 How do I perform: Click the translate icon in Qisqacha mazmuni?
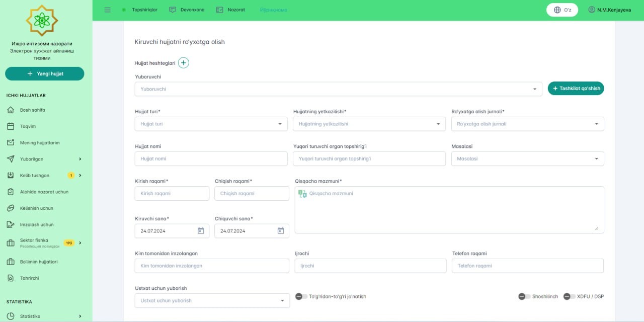click(302, 194)
